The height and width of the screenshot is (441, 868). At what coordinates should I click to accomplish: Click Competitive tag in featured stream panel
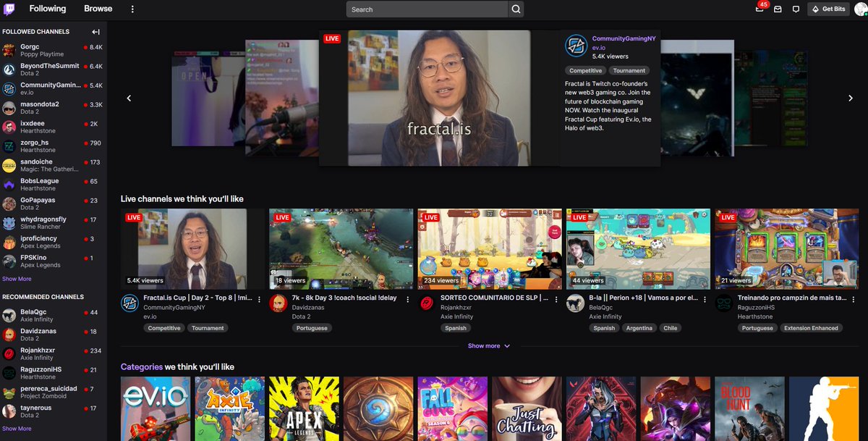click(585, 71)
